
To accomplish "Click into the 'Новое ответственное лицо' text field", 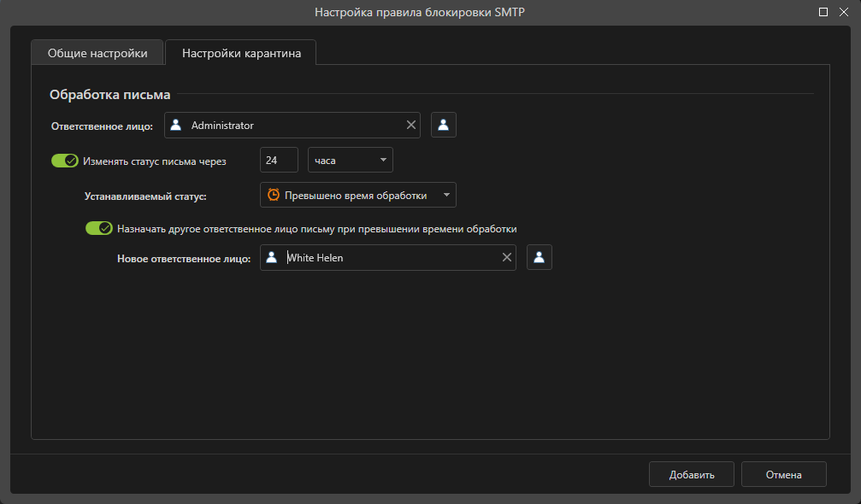I will [x=389, y=258].
